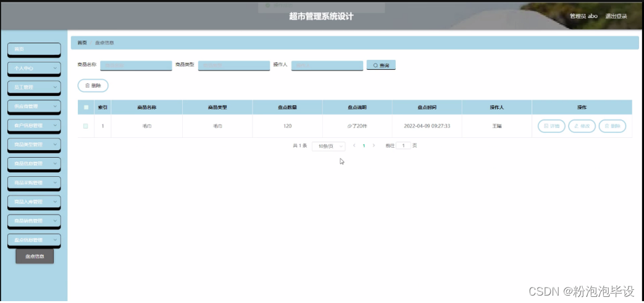The width and height of the screenshot is (644, 303).
Task: Open the 首页 sidebar menu item
Action: (x=34, y=49)
